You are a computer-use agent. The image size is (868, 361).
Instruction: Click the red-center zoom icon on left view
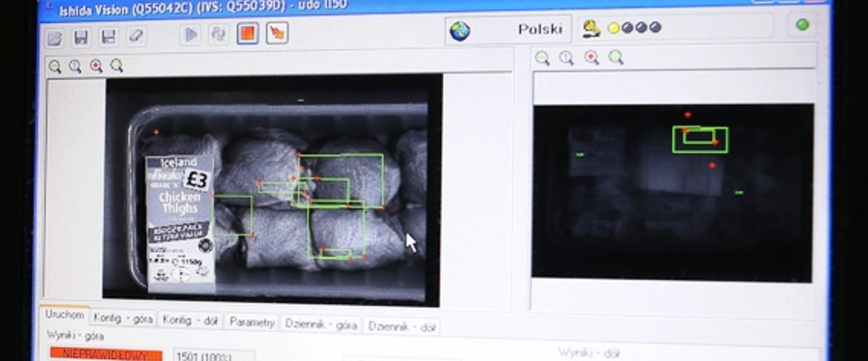point(96,66)
